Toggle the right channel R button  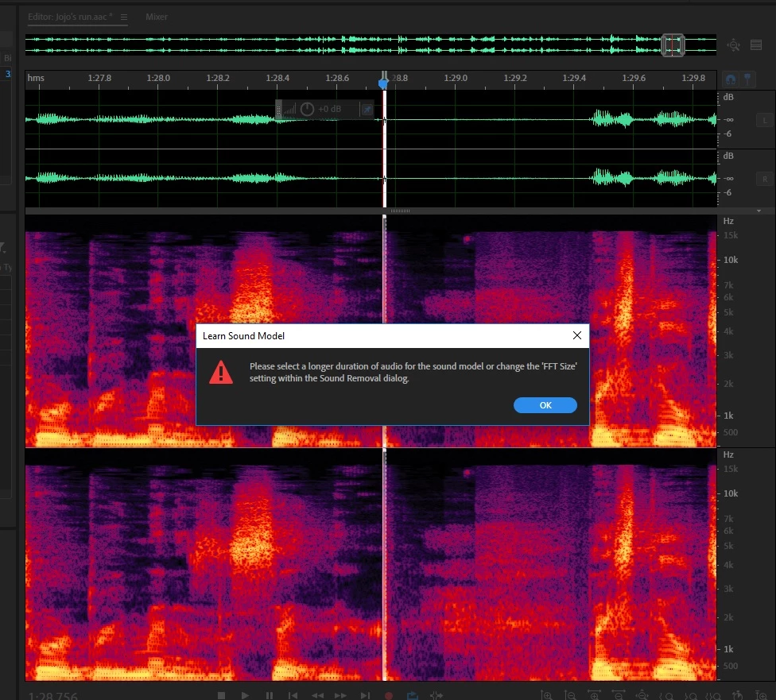coord(765,179)
